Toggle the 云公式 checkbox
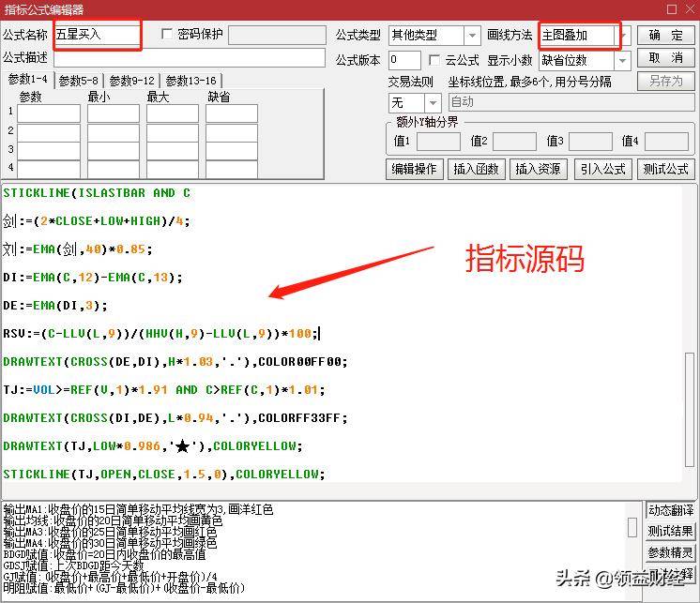Image resolution: width=700 pixels, height=603 pixels. pyautogui.click(x=434, y=60)
